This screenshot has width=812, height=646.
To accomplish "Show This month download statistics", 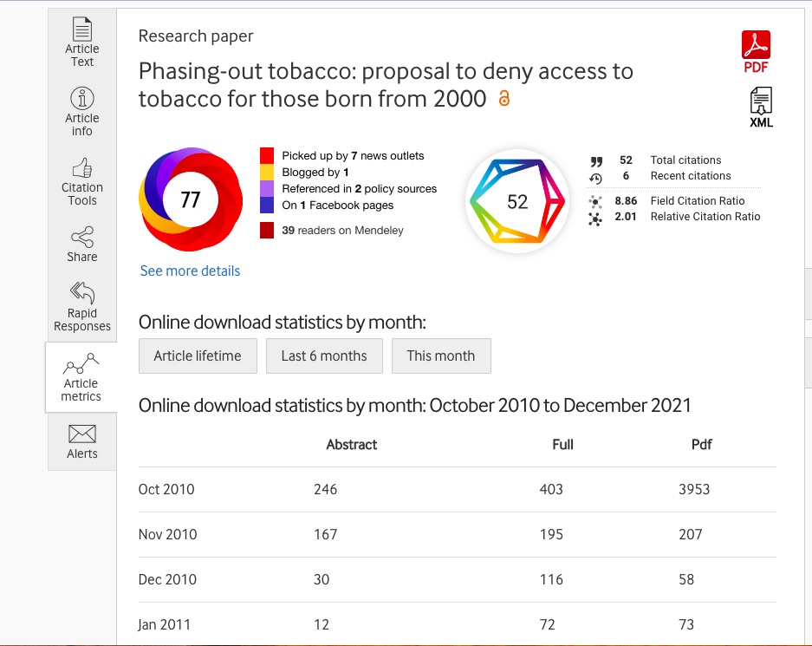I will [441, 356].
